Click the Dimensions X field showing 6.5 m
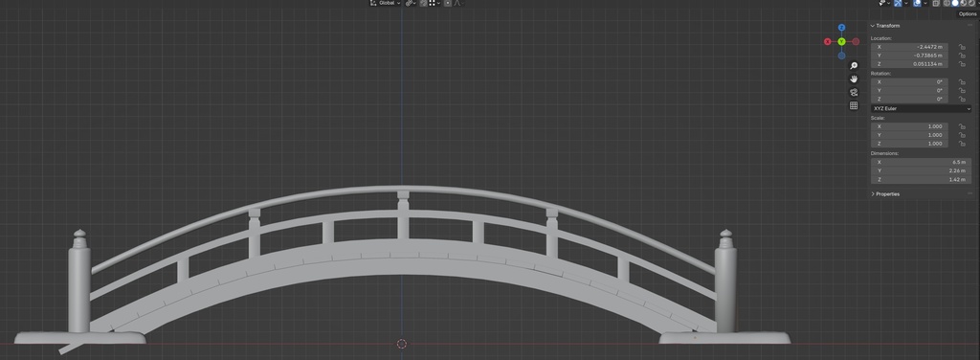This screenshot has height=360, width=980. (922, 162)
